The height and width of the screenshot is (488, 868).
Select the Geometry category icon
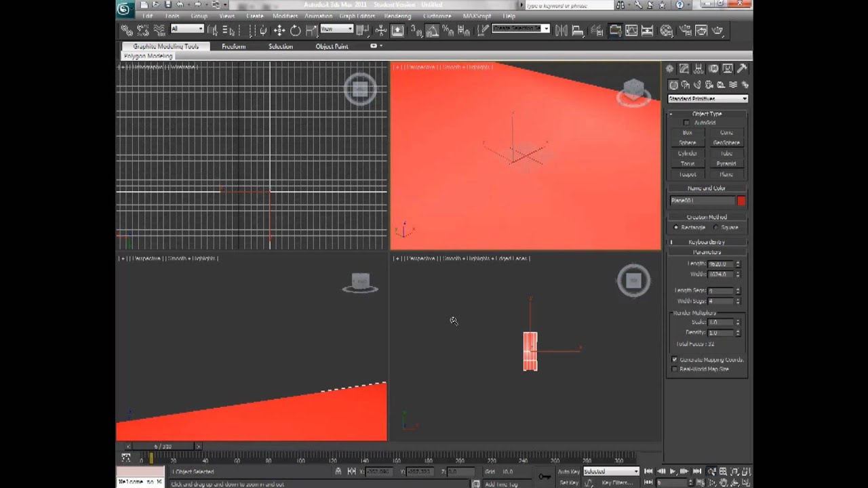click(673, 85)
